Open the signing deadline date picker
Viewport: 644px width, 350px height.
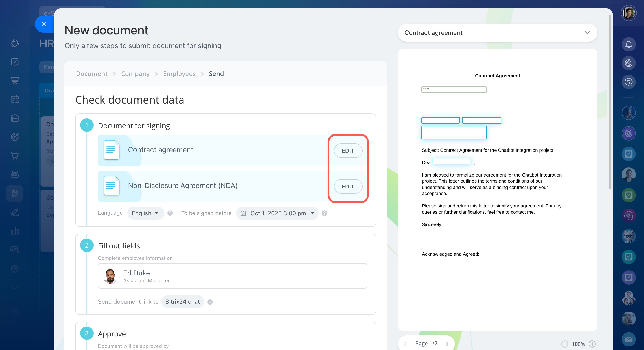(x=277, y=213)
